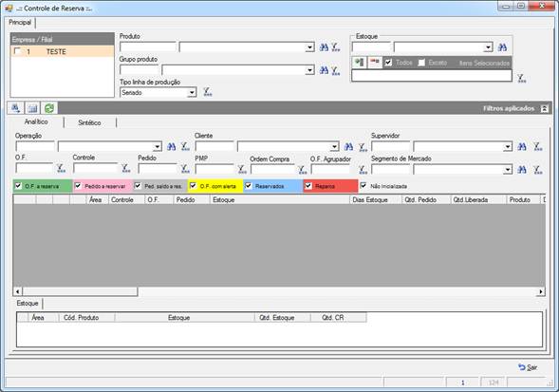Click the Cód. Produto column header
Image resolution: width=559 pixels, height=392 pixels.
click(86, 317)
